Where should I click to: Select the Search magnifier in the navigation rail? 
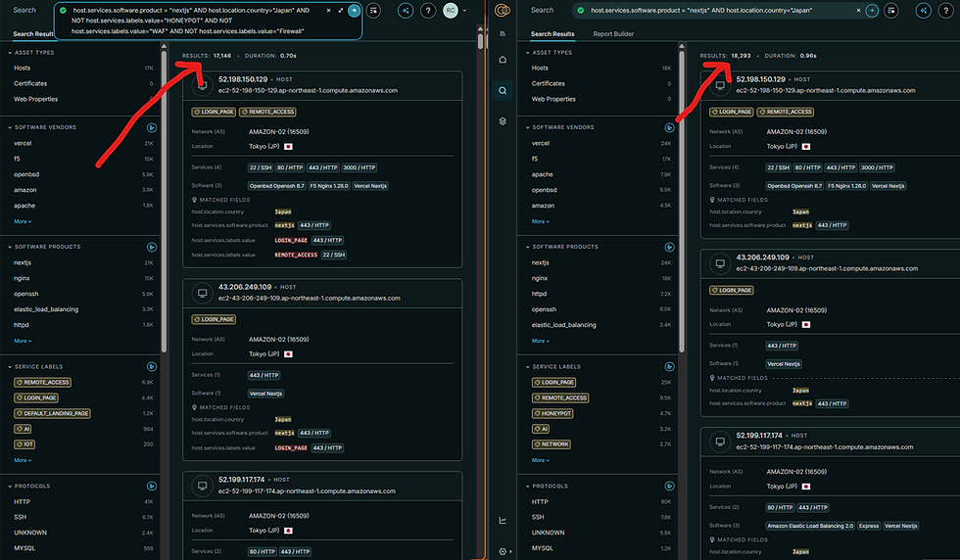pos(503,91)
